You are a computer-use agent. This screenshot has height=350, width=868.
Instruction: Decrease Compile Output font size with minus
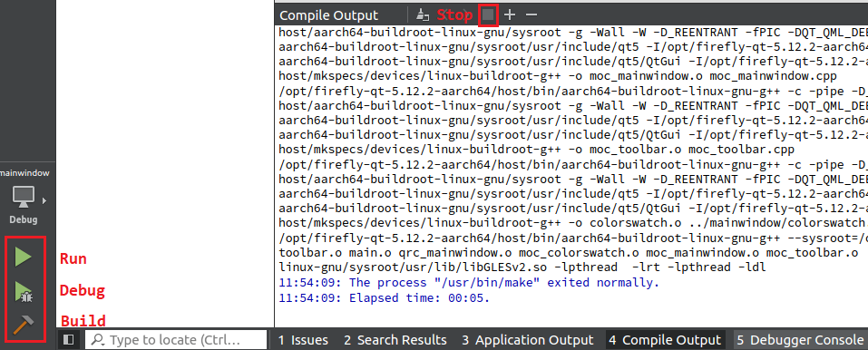point(531,15)
